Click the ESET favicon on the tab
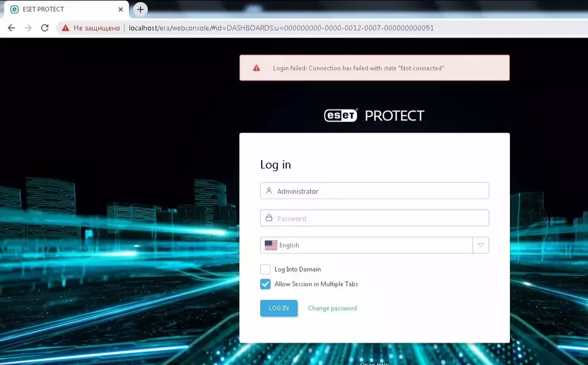This screenshot has width=588, height=365. click(14, 9)
